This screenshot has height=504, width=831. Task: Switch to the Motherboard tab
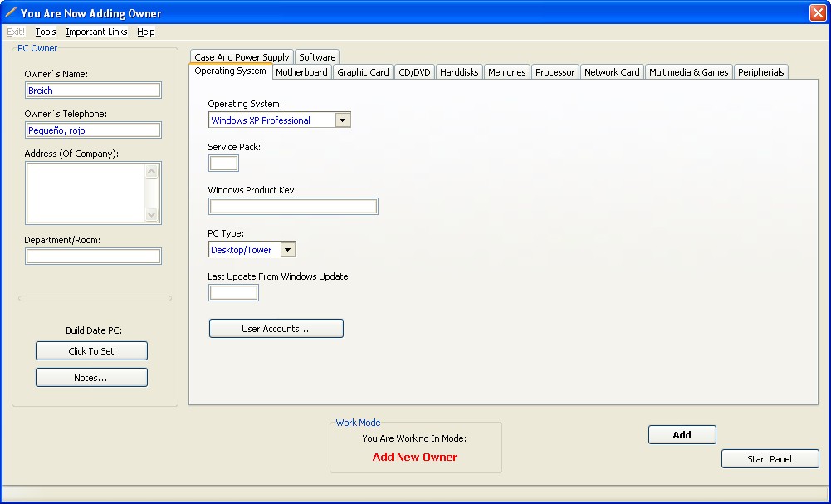click(301, 72)
